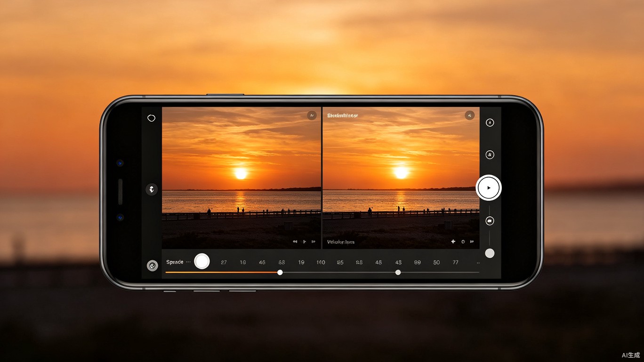Click the caption text bottom of right preview
644x362 pixels.
[341, 242]
